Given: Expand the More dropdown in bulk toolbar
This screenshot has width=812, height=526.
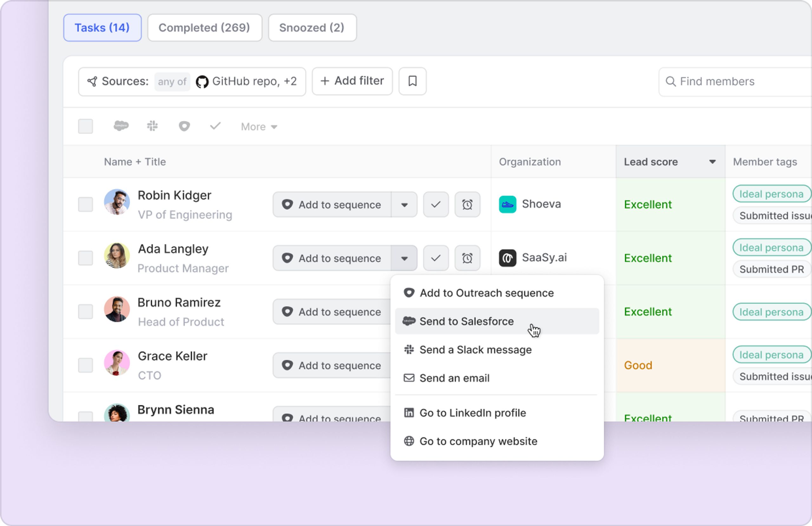Looking at the screenshot, I should [x=259, y=127].
